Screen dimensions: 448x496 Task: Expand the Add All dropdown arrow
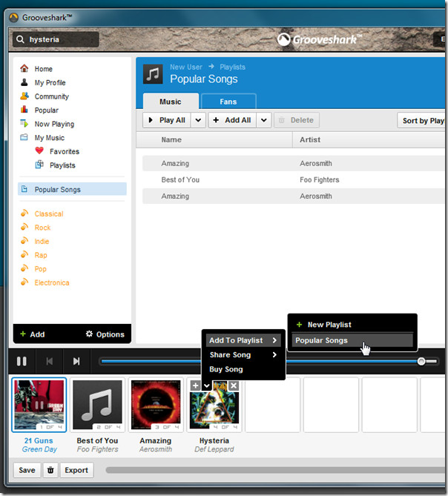264,120
